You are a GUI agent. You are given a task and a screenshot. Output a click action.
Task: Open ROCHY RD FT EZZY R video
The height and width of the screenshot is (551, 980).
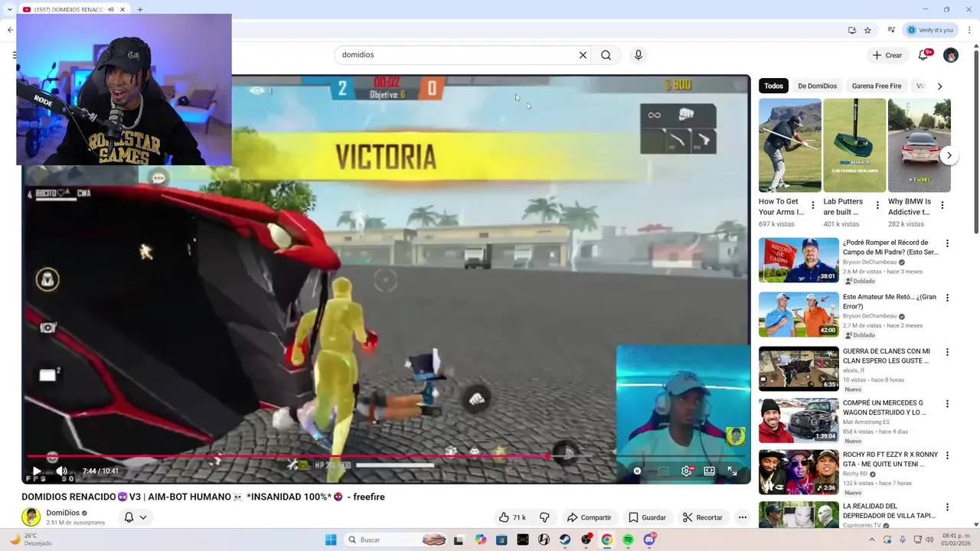[x=799, y=471]
